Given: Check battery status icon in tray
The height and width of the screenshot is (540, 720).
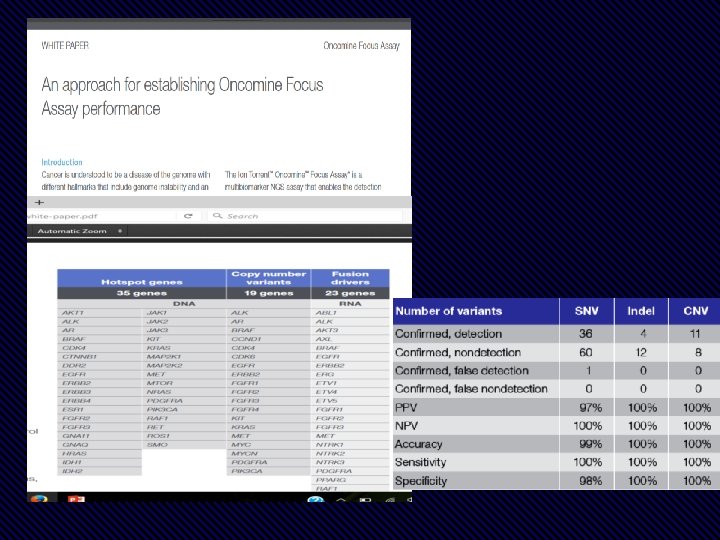Looking at the screenshot, I should click(366, 499).
